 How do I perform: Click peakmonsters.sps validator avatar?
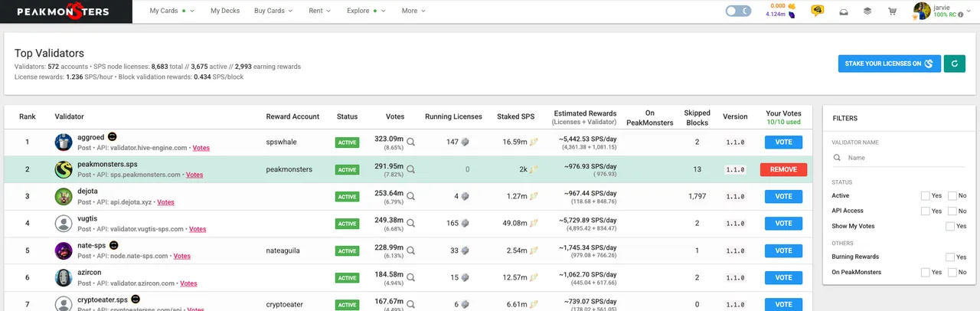[x=64, y=169]
